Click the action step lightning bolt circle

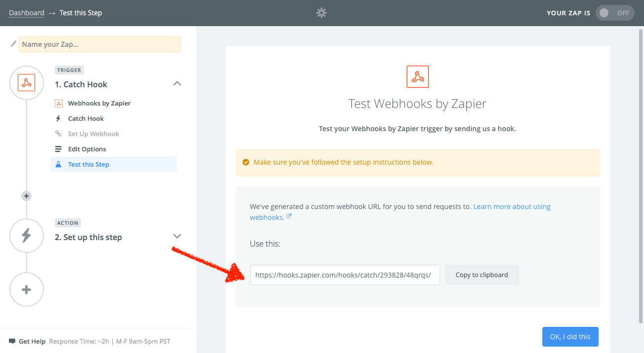27,236
